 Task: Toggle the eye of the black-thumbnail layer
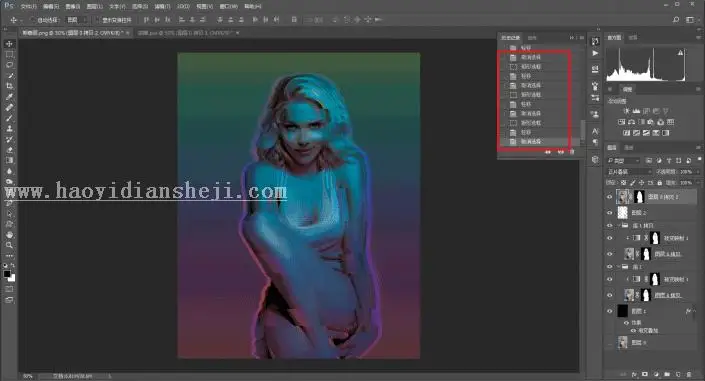pyautogui.click(x=610, y=311)
